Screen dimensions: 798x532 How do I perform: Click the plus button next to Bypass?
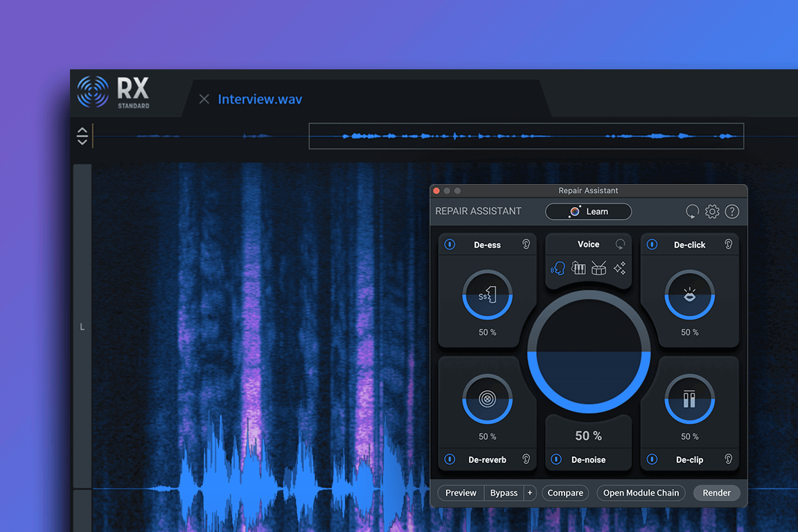pyautogui.click(x=530, y=493)
